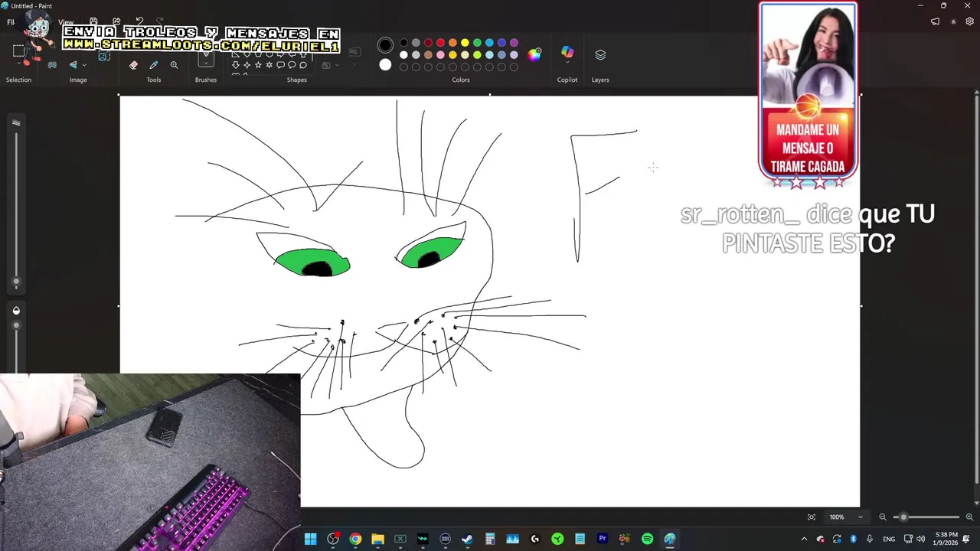Choose the green color swatch
This screenshot has width=980, height=551.
(x=477, y=43)
